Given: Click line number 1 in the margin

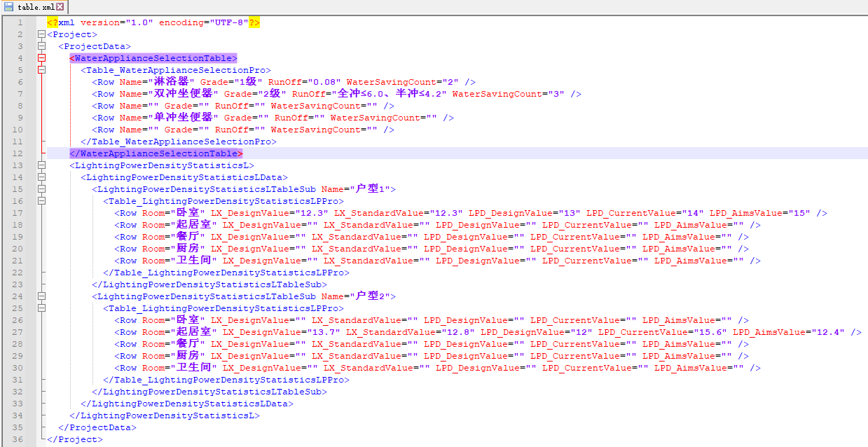Looking at the screenshot, I should point(20,22).
